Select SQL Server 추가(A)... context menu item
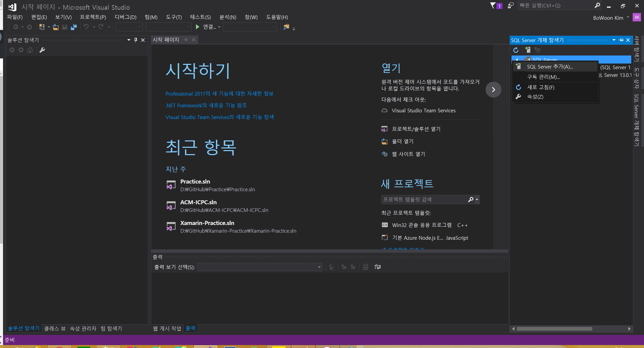 (556, 67)
